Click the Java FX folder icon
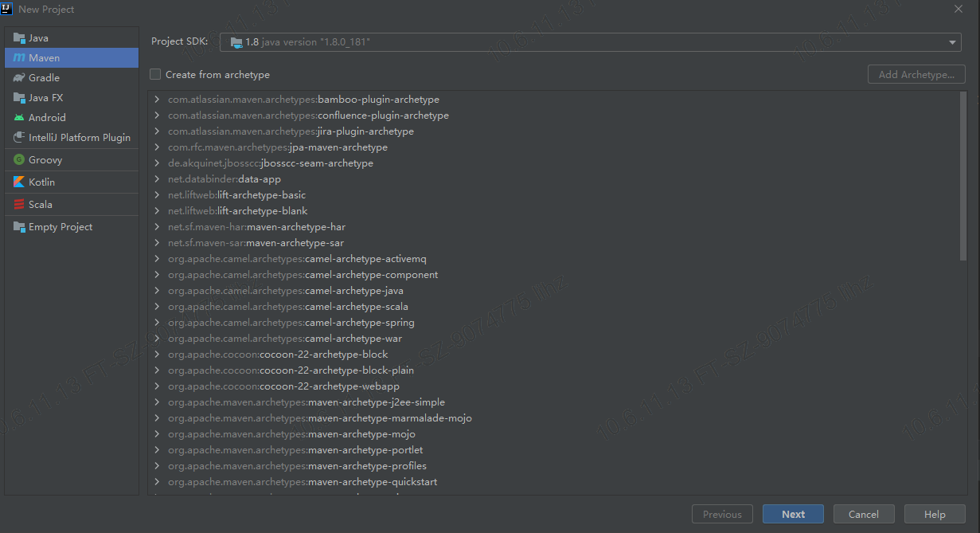Image resolution: width=980 pixels, height=533 pixels. coord(19,97)
